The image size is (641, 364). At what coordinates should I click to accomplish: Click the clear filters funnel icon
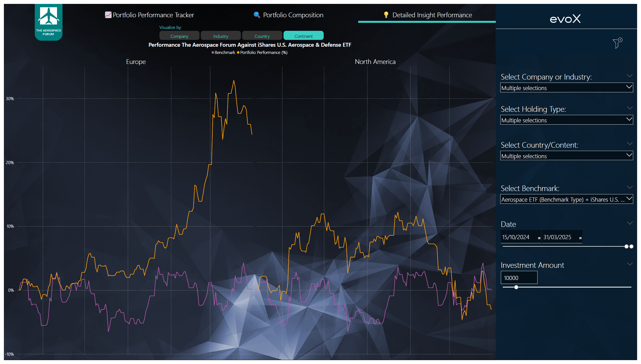[x=616, y=44]
